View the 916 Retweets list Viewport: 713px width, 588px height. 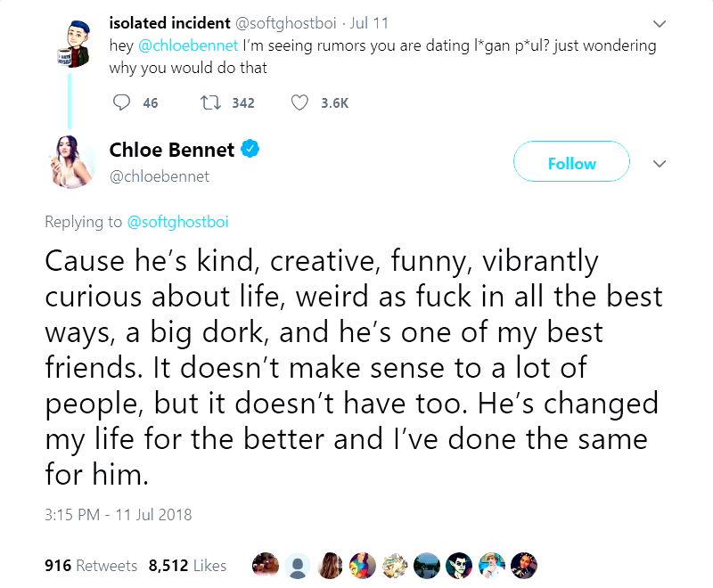coord(91,566)
